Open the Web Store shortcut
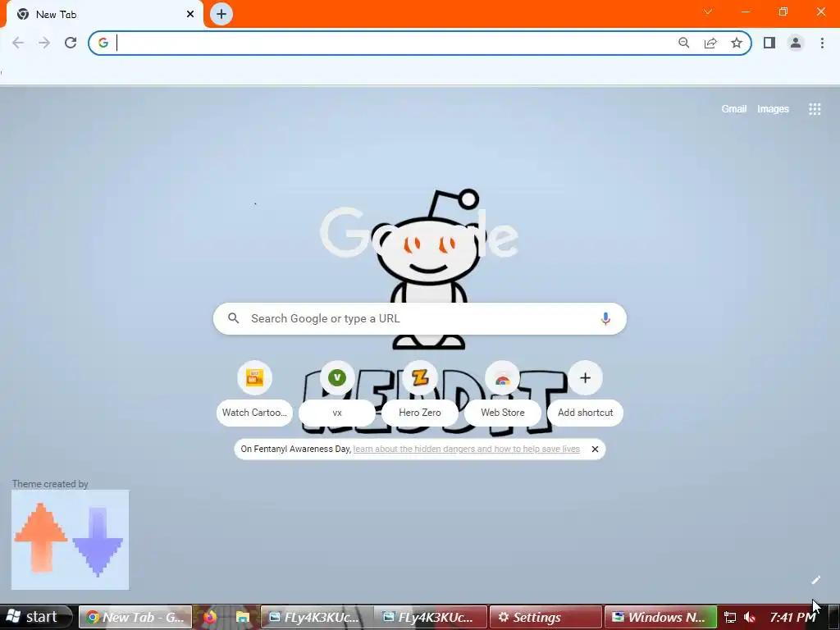840x630 pixels. (x=503, y=394)
